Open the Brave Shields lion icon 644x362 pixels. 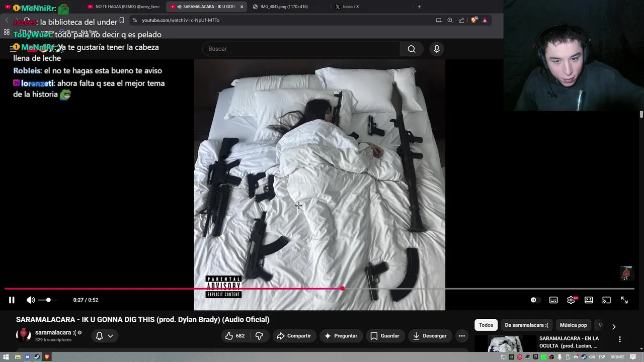pyautogui.click(x=474, y=20)
